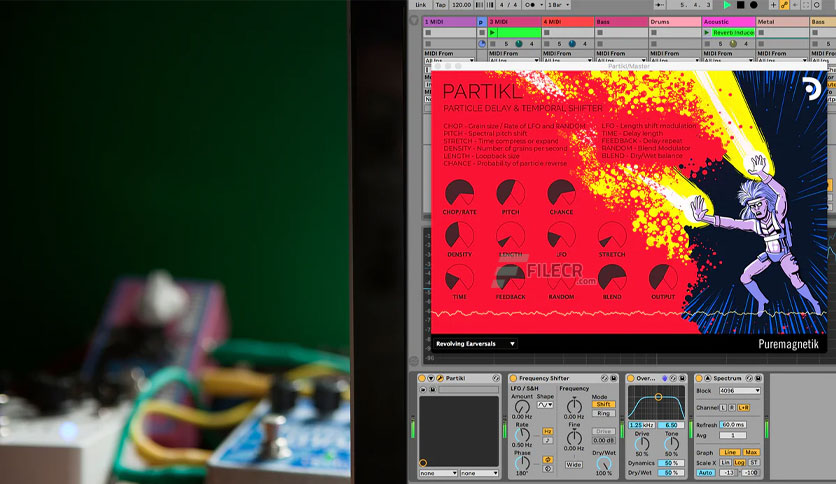This screenshot has width=836, height=484.
Task: Select the 1 MIDI track header
Action: 449,22
